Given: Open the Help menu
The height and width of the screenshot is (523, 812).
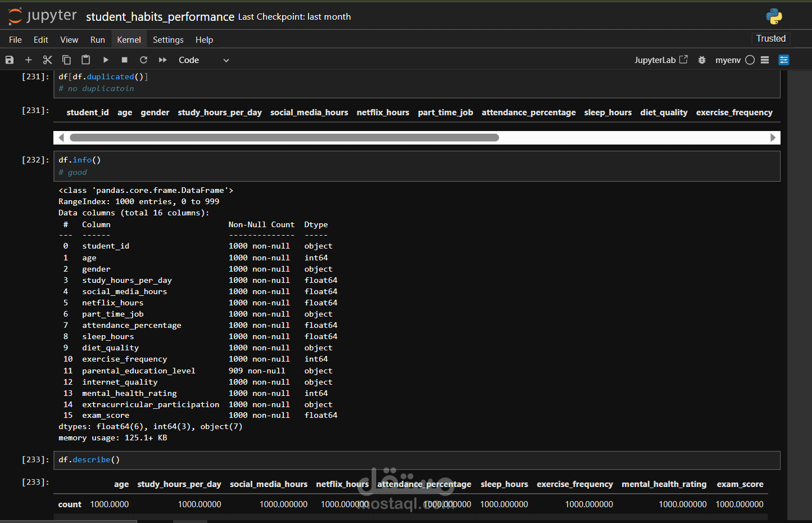Looking at the screenshot, I should coord(204,40).
